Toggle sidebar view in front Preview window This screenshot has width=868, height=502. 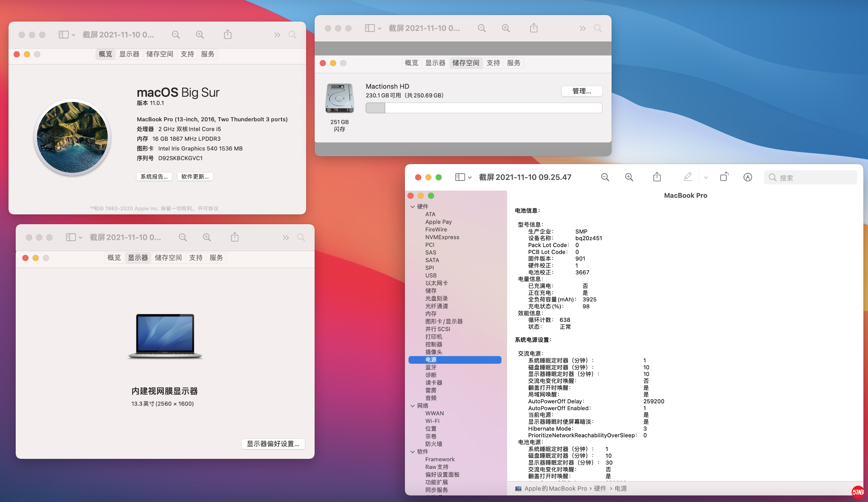coord(460,177)
